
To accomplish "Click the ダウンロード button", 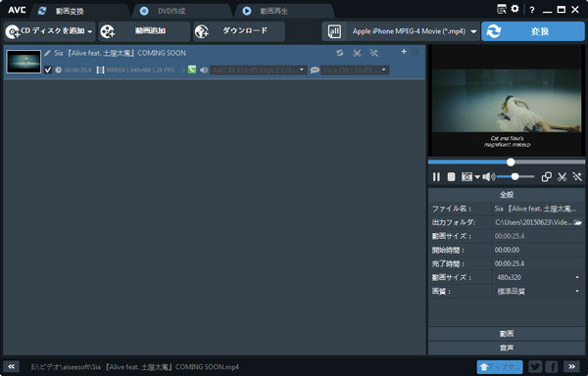I will coord(239,31).
